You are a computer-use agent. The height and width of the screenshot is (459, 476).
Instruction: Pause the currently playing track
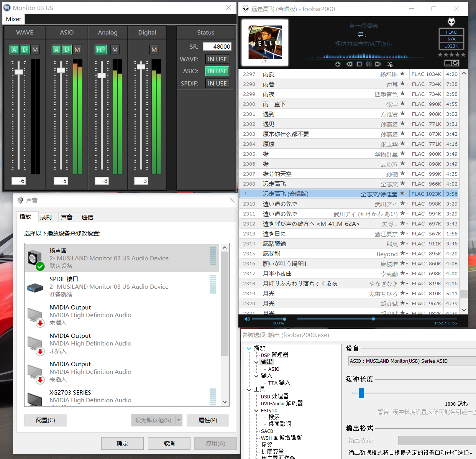pos(369,64)
